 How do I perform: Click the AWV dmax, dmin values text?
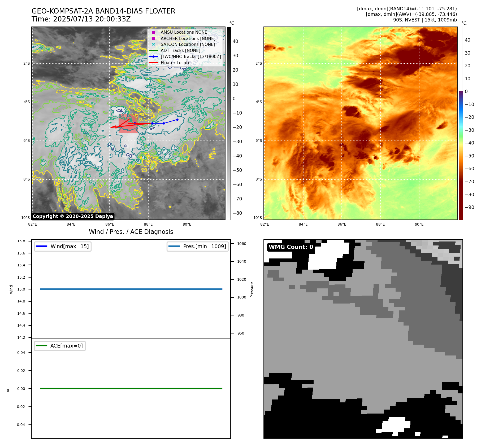tap(411, 14)
